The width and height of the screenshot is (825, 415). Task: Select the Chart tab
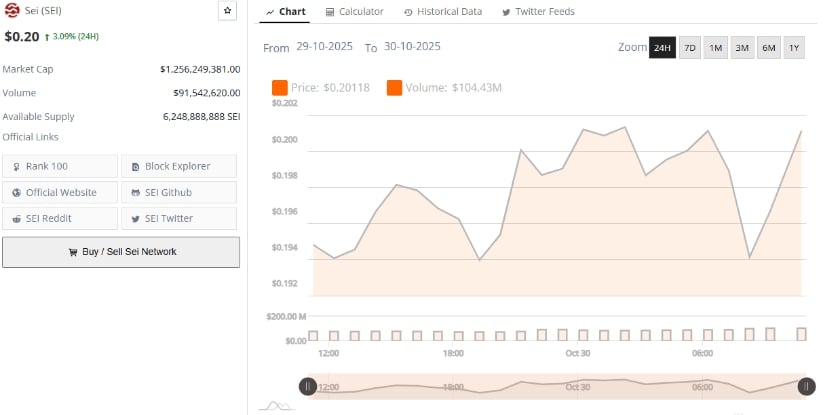286,12
